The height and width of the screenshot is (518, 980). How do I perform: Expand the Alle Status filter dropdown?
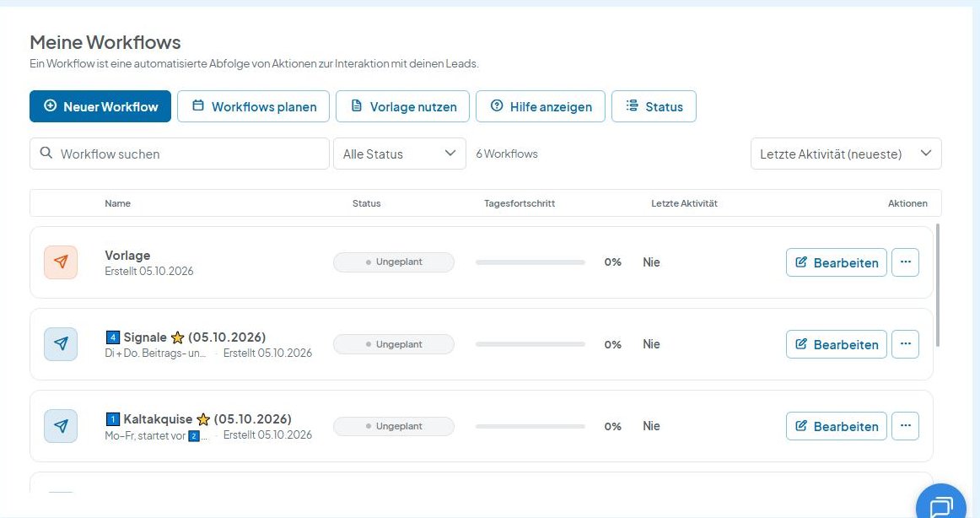click(x=400, y=154)
